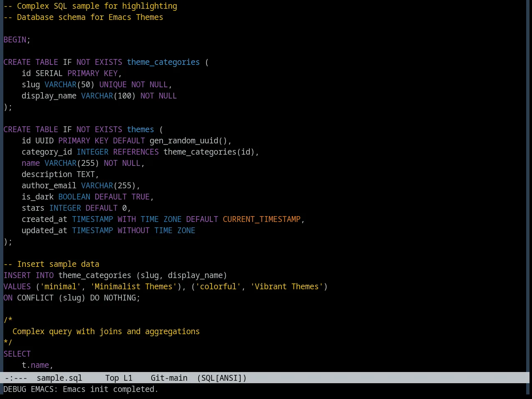This screenshot has height=399, width=532.
Task: Click theme_categories(id) reference
Action: (209, 152)
